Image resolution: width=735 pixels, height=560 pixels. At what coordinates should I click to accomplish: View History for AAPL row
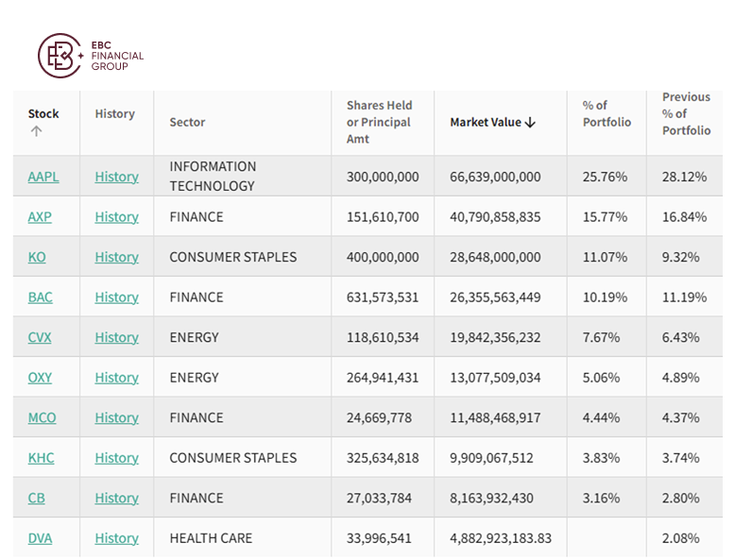coord(117,177)
